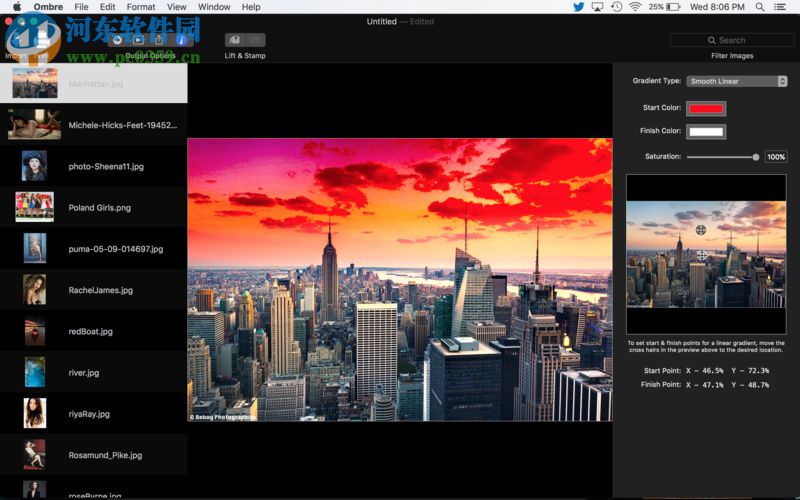This screenshot has height=500, width=800.
Task: Open the Format menu
Action: click(x=141, y=7)
